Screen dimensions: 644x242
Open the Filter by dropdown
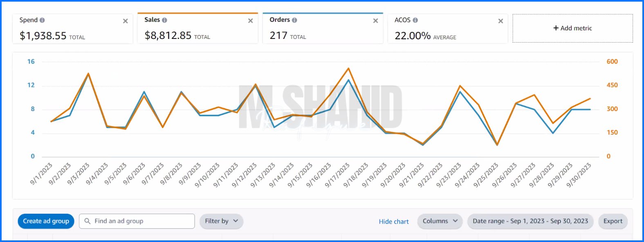221,221
